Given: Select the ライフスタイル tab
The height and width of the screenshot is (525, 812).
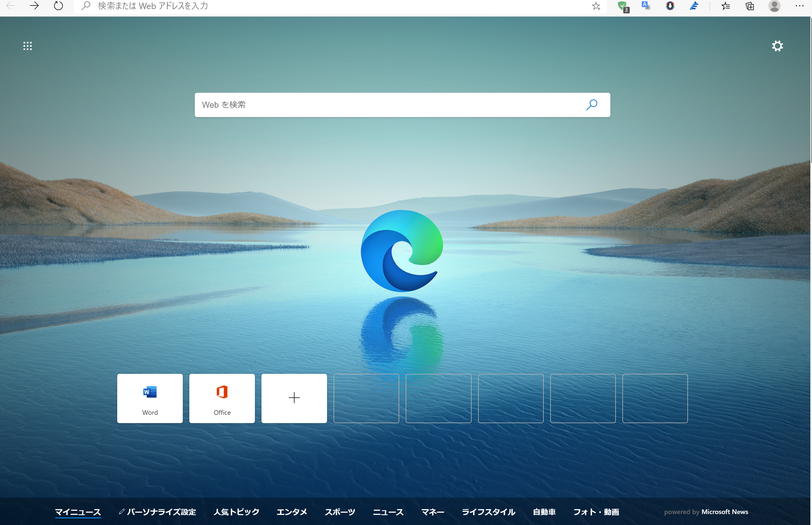Looking at the screenshot, I should coord(489,512).
